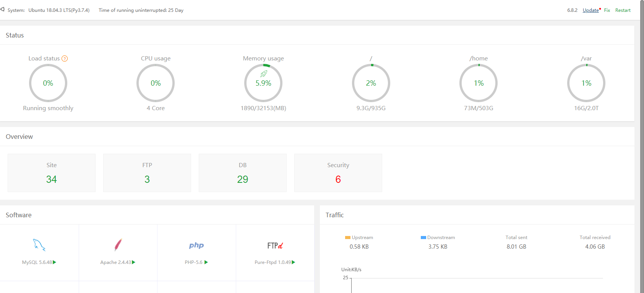Click the CPU usage gauge circle
This screenshot has width=644, height=293.
click(x=156, y=83)
